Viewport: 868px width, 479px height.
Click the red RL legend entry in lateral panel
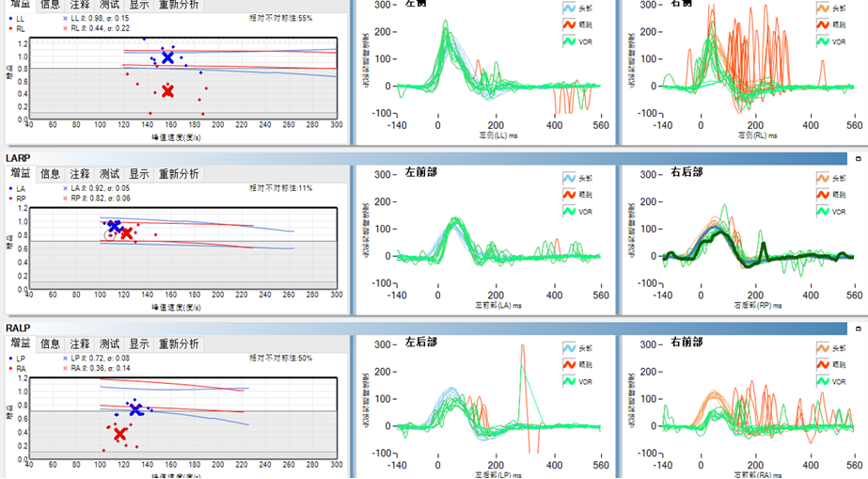point(17,29)
